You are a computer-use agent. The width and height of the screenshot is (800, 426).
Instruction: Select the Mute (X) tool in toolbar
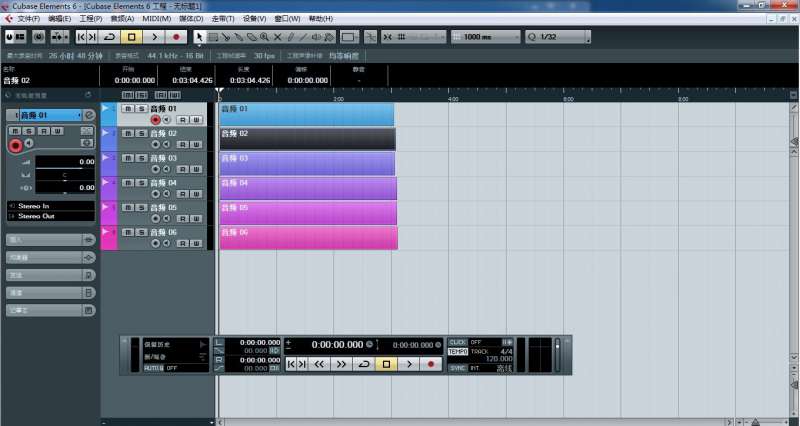277,37
